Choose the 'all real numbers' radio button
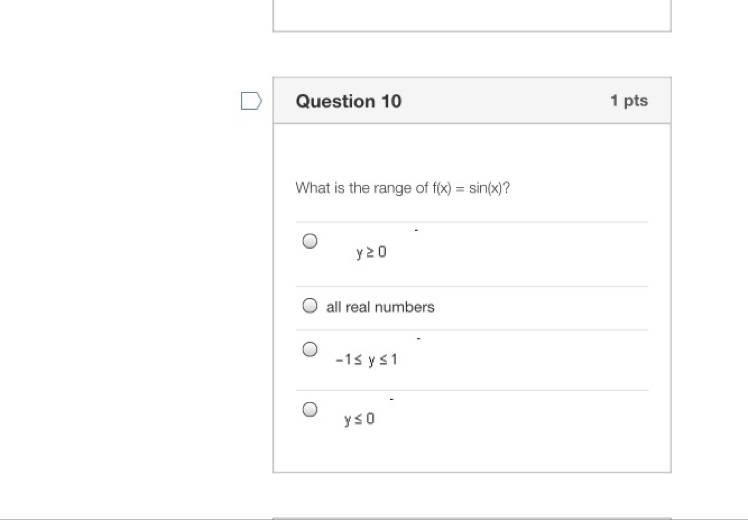The image size is (748, 520). (x=310, y=306)
